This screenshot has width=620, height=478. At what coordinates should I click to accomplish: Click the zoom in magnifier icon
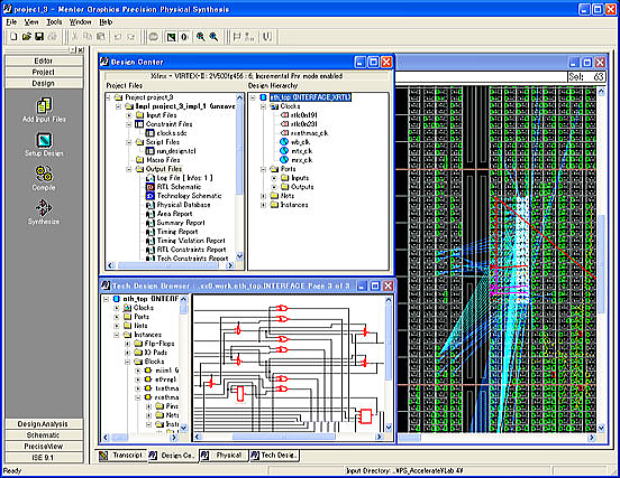[x=200, y=37]
